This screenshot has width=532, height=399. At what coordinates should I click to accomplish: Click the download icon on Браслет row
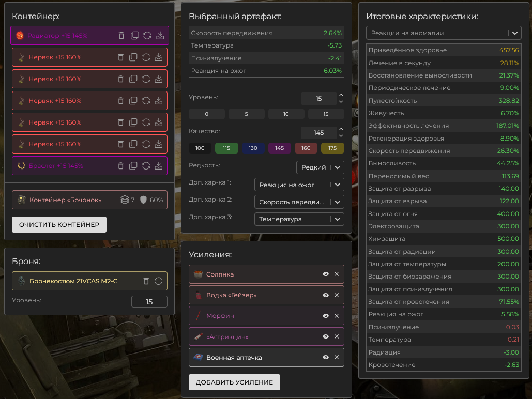(159, 166)
